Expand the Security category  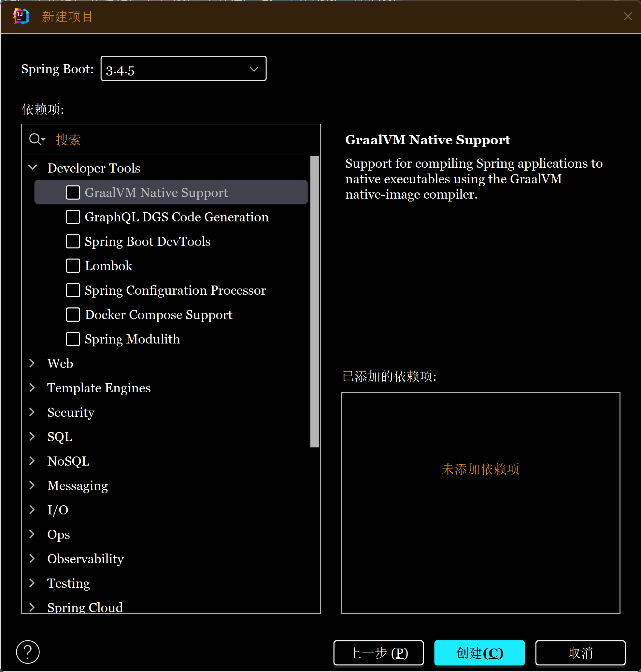pos(32,412)
